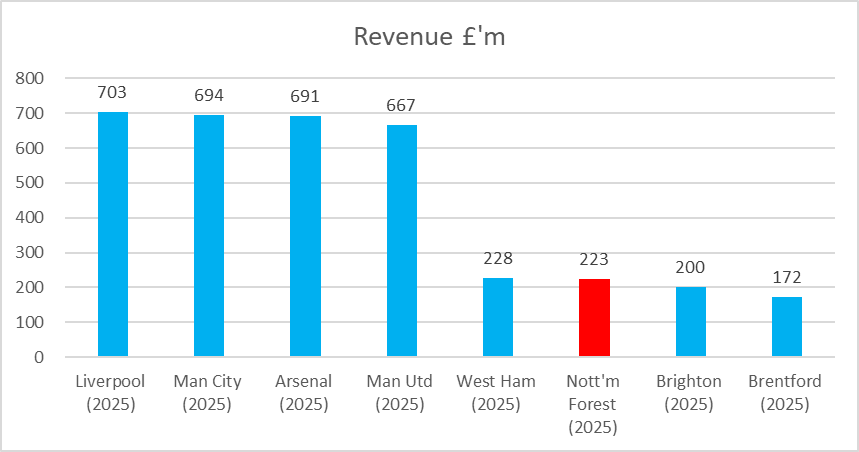Viewport: 859px width, 452px height.
Task: Select the 691 data label
Action: pyautogui.click(x=305, y=96)
